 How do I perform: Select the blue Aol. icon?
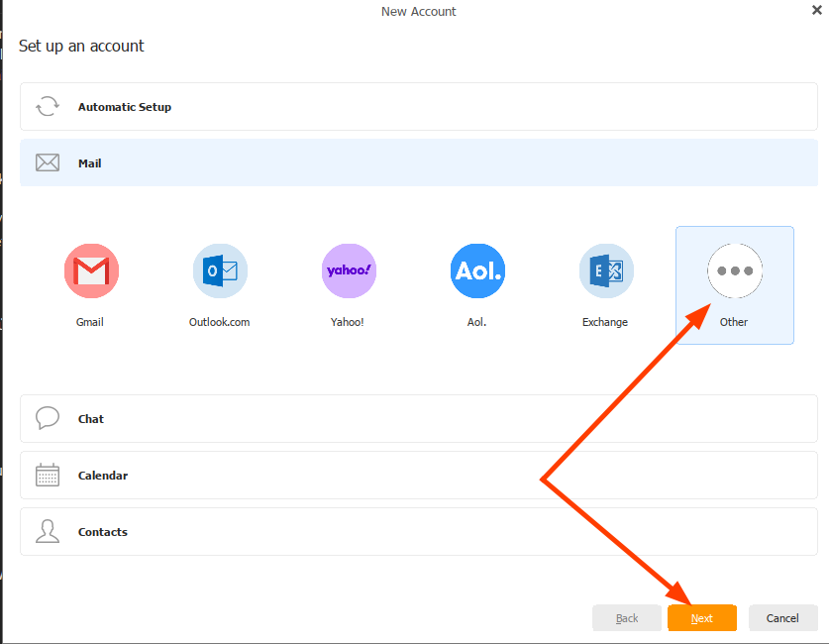[477, 270]
